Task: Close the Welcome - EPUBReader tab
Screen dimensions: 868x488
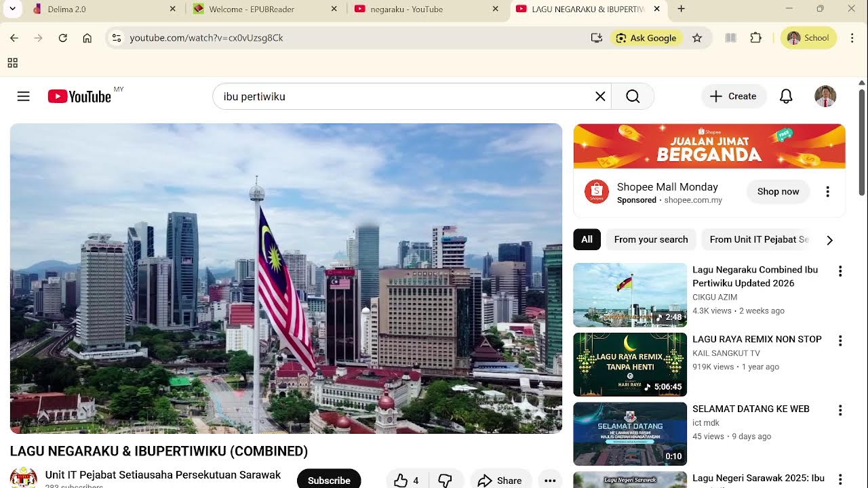Action: tap(334, 9)
